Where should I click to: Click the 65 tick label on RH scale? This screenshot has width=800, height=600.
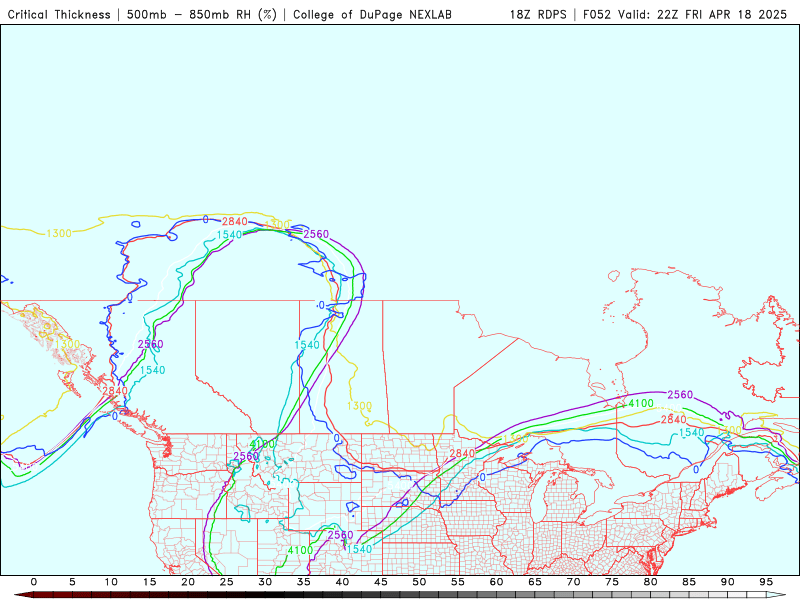pyautogui.click(x=535, y=582)
